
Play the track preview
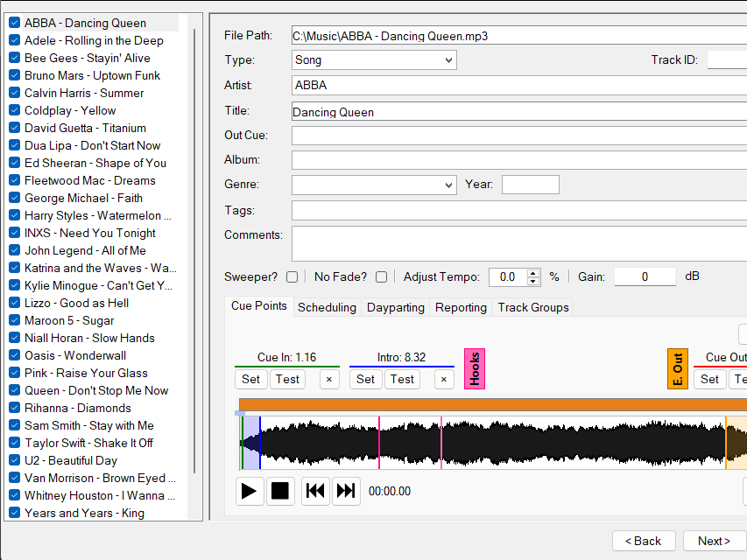250,491
